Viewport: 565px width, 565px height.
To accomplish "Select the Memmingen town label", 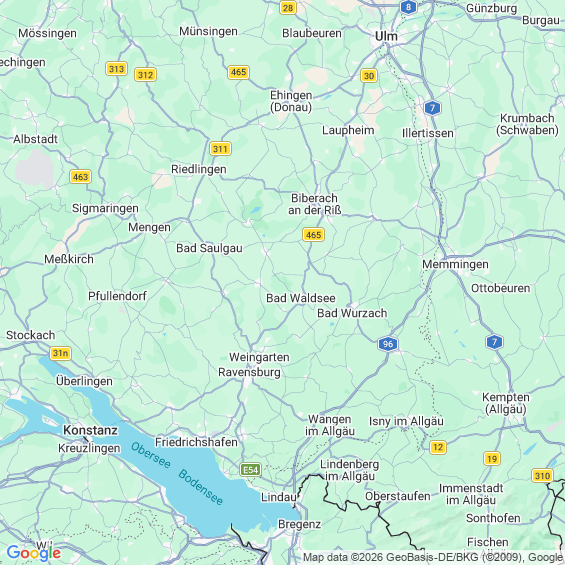I will tap(455, 264).
